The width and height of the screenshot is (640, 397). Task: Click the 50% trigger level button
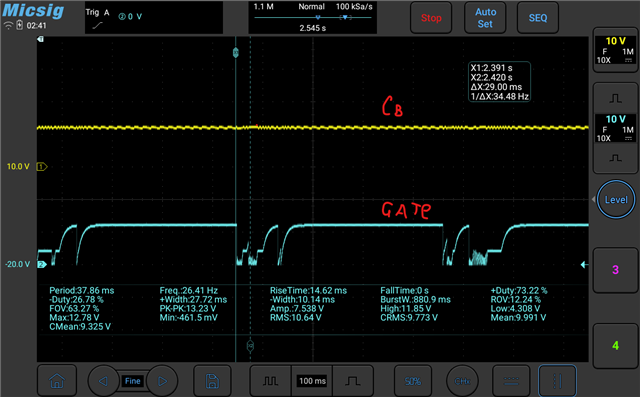coord(413,381)
